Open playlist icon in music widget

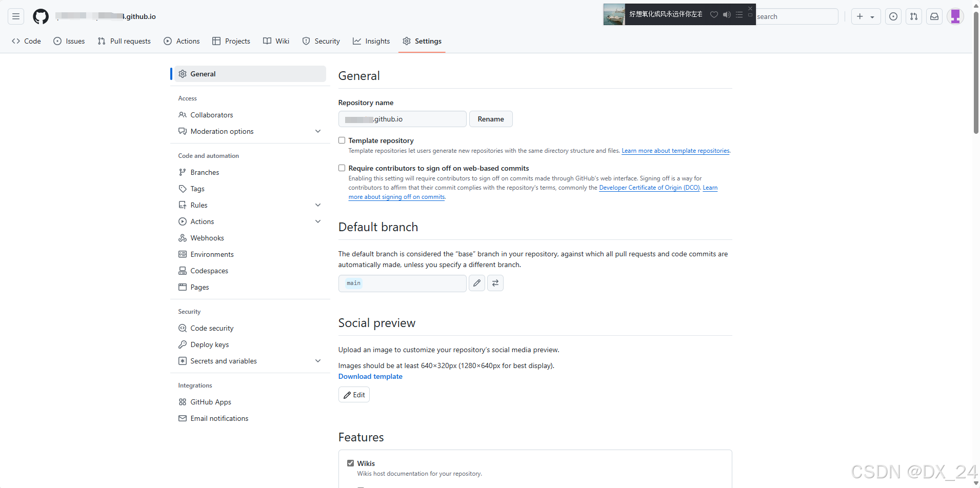pos(739,14)
